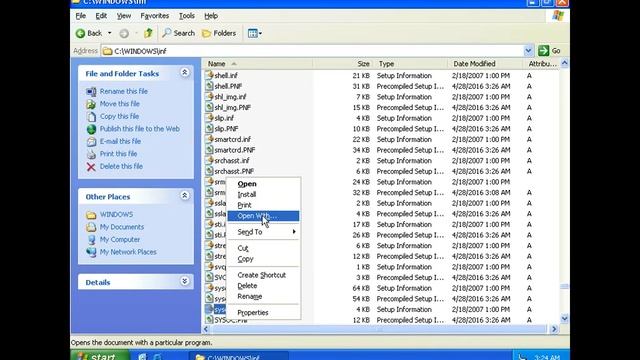Image resolution: width=640 pixels, height=360 pixels.
Task: Click E-mail this file link
Action: click(x=120, y=141)
